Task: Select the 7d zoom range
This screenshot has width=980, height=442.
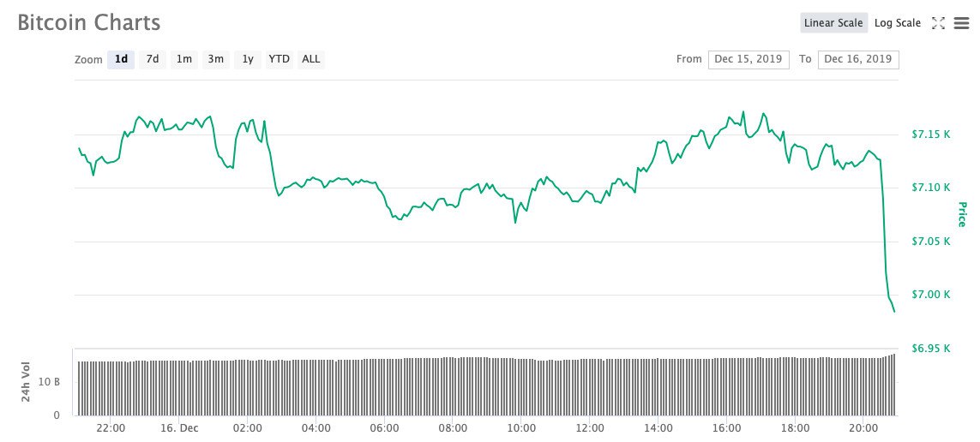Action: tap(153, 59)
